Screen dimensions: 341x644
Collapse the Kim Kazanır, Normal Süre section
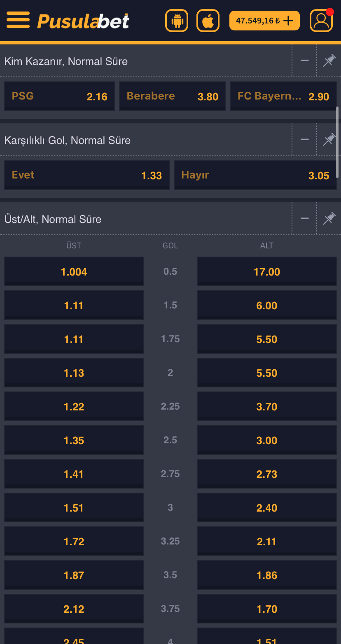point(305,61)
